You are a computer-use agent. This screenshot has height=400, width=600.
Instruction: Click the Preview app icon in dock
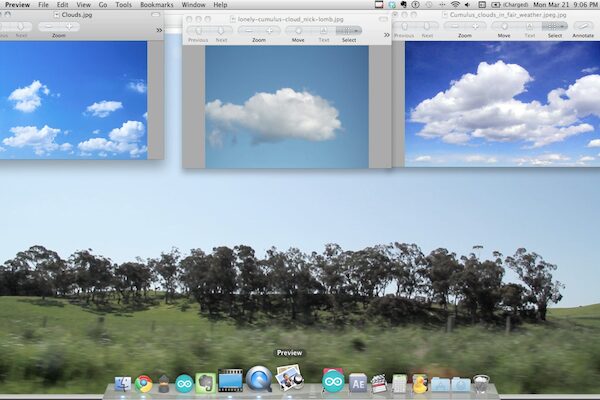click(x=290, y=379)
